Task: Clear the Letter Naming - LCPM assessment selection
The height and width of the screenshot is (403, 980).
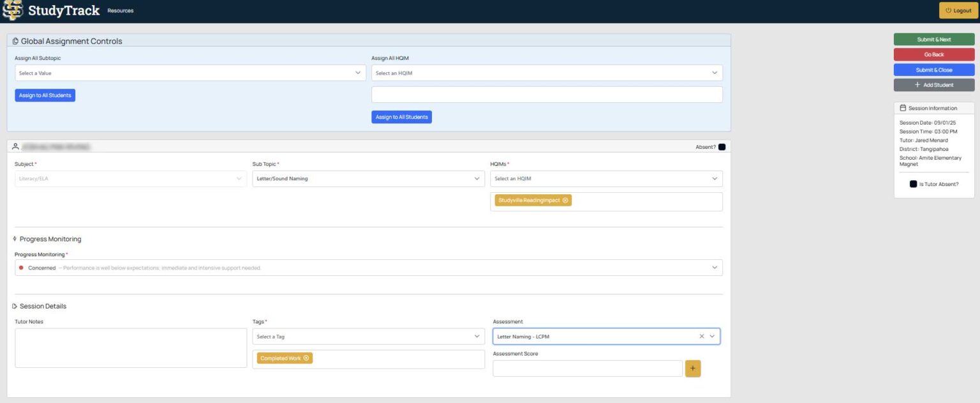Action: (x=702, y=336)
